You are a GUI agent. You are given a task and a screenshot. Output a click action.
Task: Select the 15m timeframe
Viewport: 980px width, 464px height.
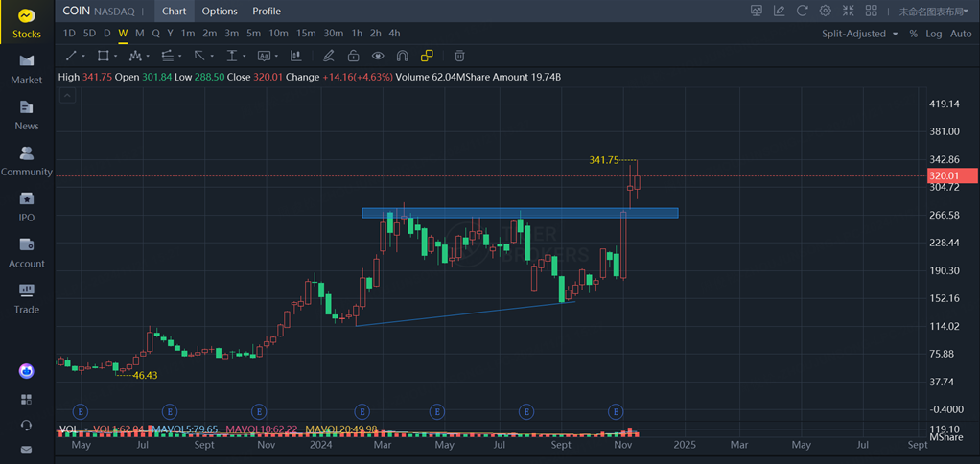[x=306, y=34]
